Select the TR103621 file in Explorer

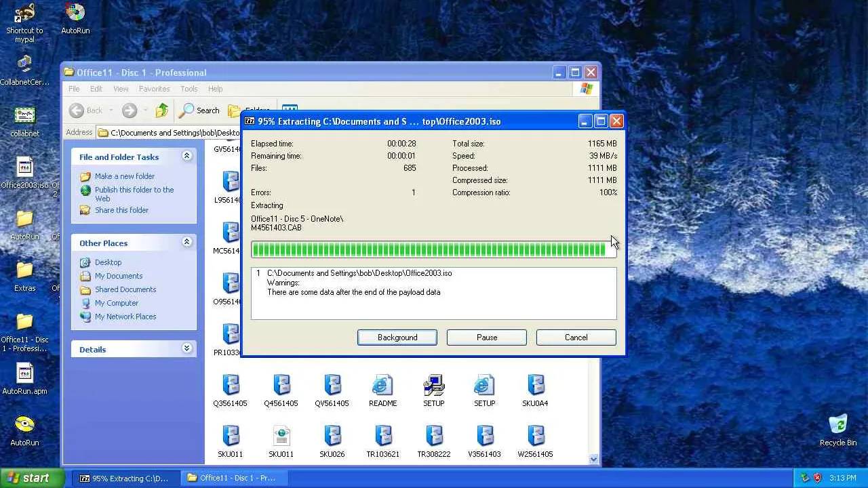[x=382, y=443]
